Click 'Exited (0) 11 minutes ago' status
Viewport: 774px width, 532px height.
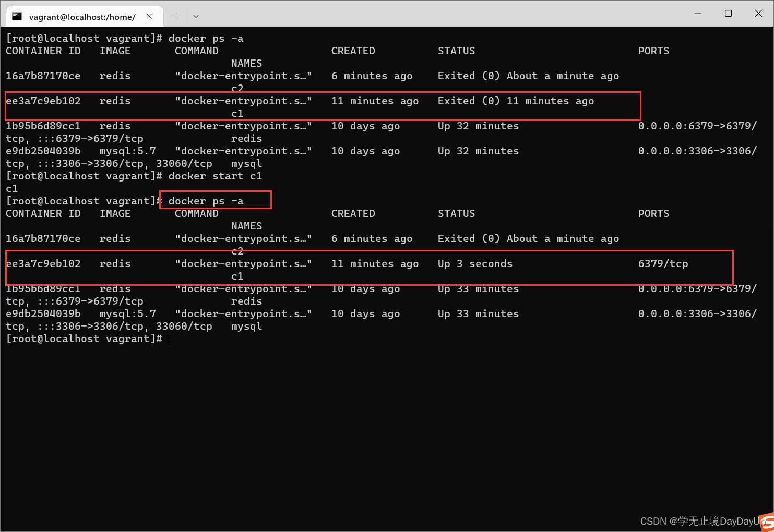(x=516, y=101)
